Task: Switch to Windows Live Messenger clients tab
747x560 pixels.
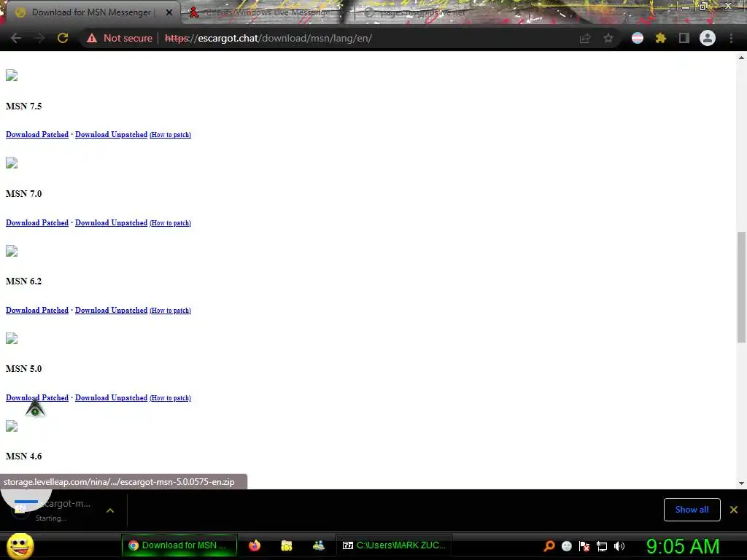Action: point(267,12)
